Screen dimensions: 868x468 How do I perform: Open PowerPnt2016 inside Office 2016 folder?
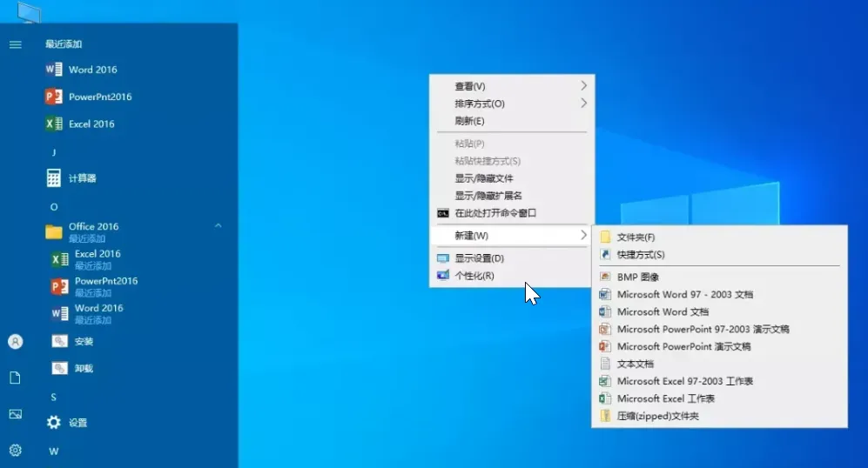94,286
